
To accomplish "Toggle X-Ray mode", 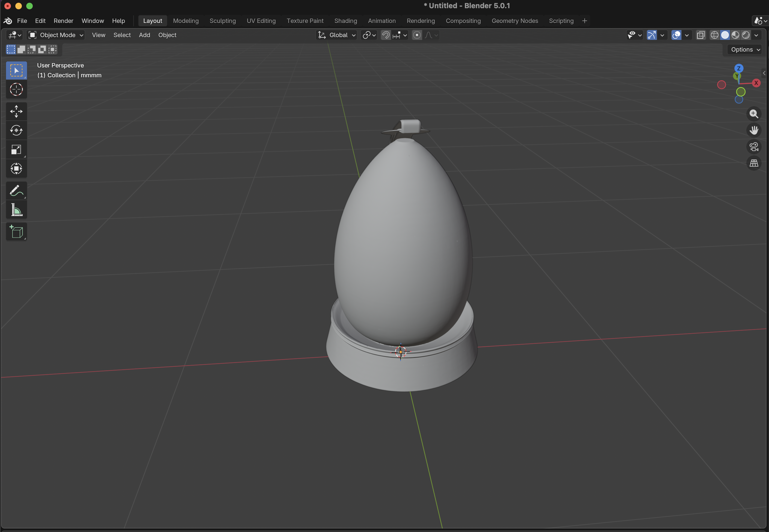I will 701,35.
